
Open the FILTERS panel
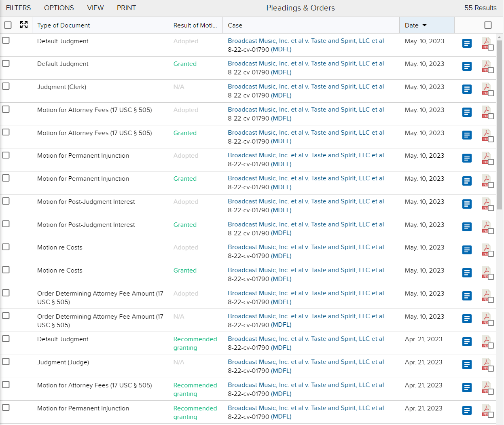(18, 8)
